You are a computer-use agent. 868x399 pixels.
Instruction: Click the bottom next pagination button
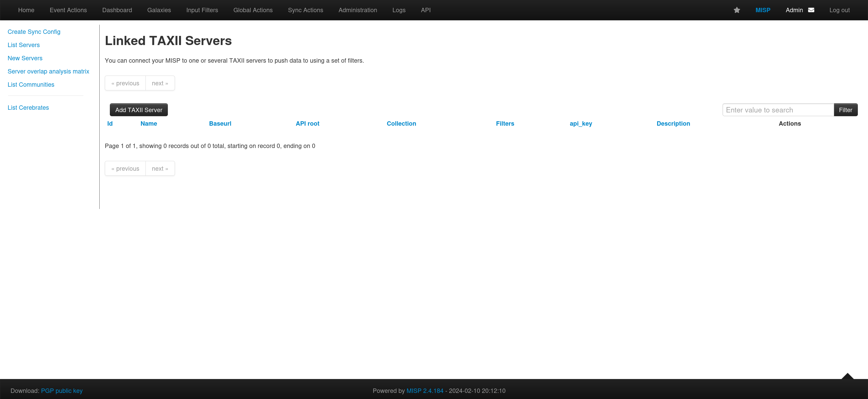click(x=160, y=168)
